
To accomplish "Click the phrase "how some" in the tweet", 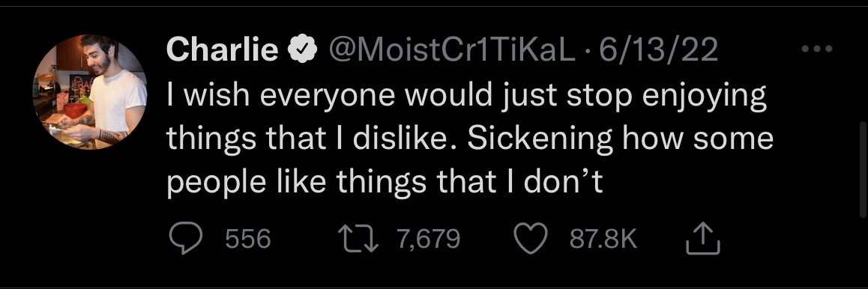I will (x=698, y=139).
